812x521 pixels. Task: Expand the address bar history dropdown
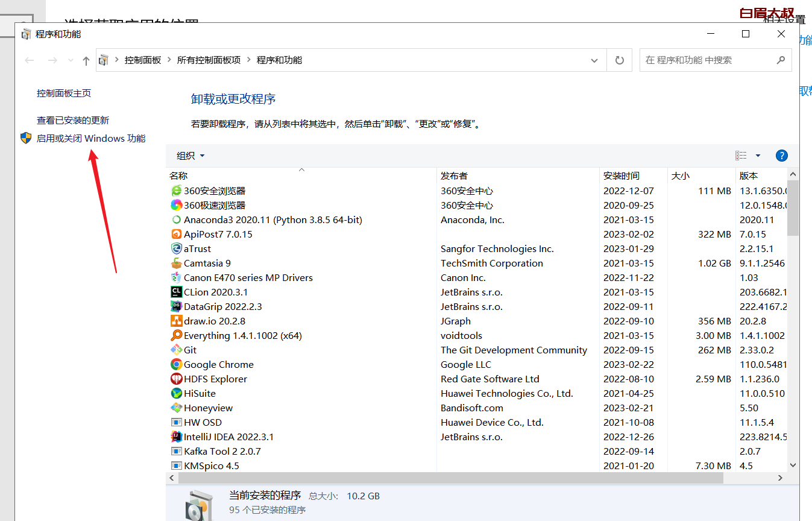click(595, 60)
